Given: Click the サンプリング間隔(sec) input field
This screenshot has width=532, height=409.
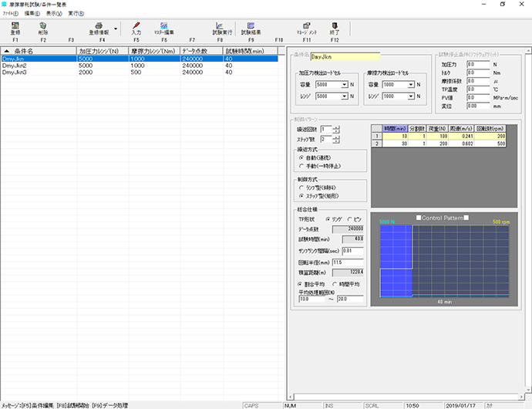Looking at the screenshot, I should coord(352,251).
